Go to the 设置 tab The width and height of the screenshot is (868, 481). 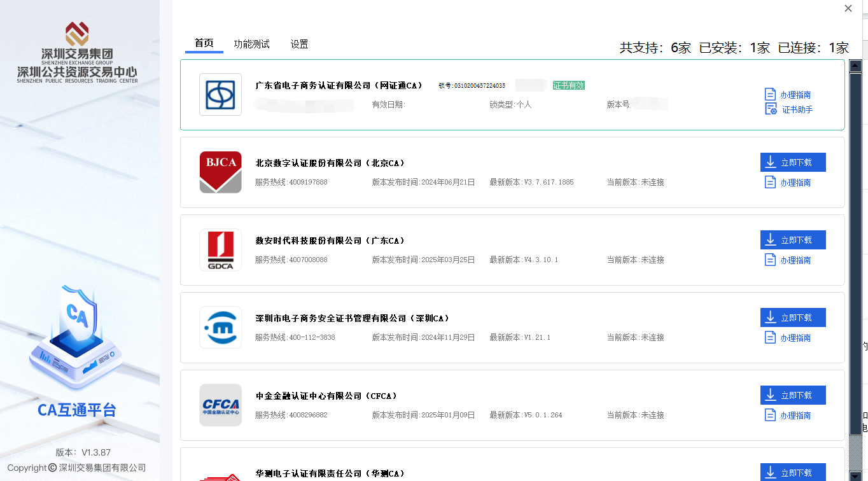click(x=299, y=44)
